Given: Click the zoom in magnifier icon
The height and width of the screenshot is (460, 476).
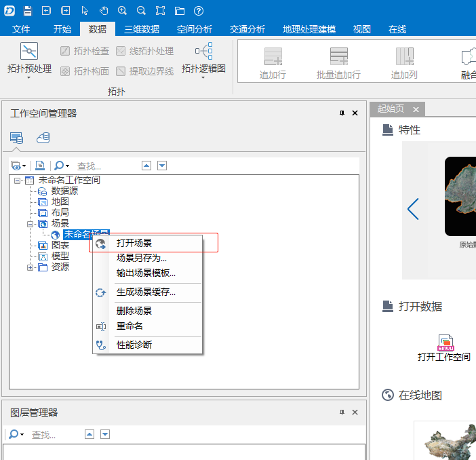Looking at the screenshot, I should (x=122, y=10).
